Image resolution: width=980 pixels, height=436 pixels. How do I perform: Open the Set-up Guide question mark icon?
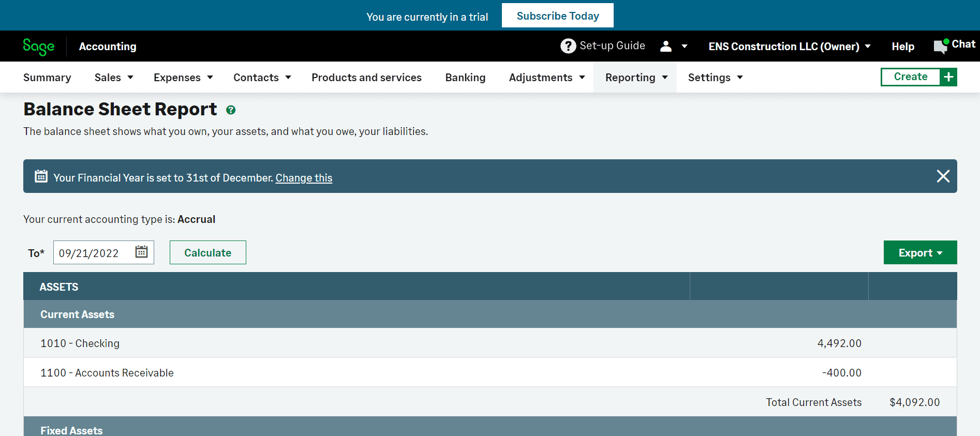568,46
